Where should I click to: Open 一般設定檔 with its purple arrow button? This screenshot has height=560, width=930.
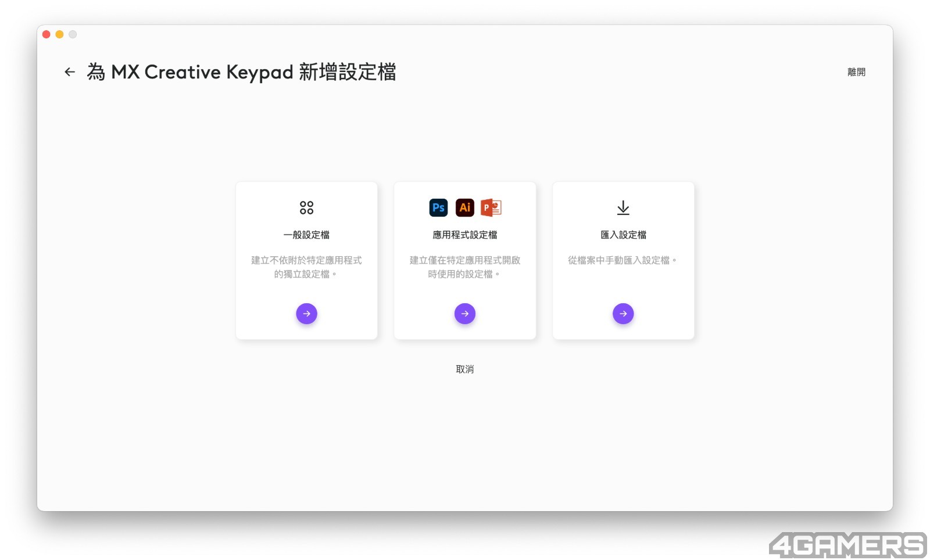306,314
